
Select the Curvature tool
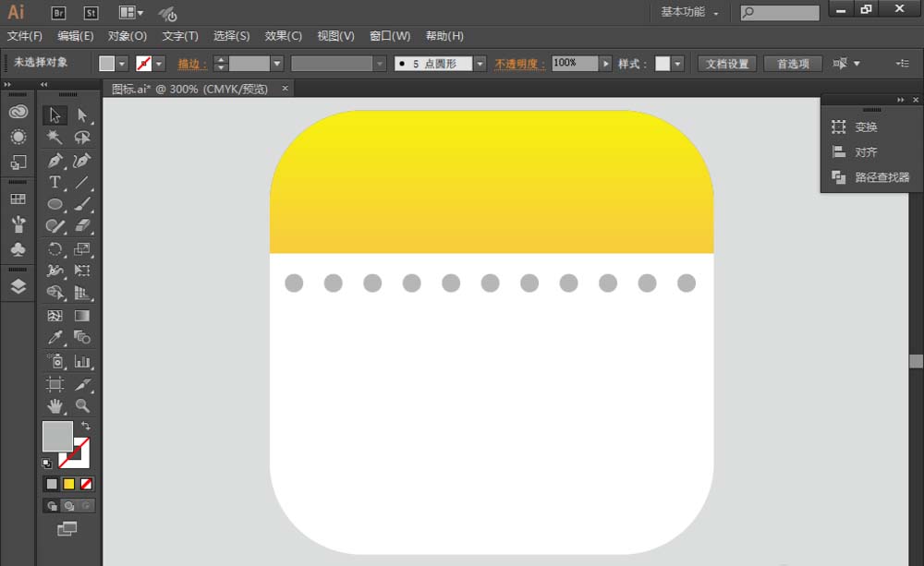82,160
